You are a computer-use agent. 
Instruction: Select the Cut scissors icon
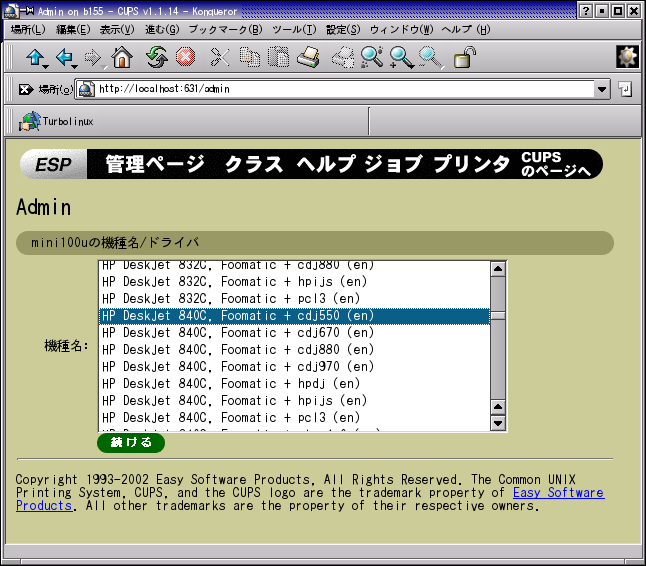pos(220,57)
